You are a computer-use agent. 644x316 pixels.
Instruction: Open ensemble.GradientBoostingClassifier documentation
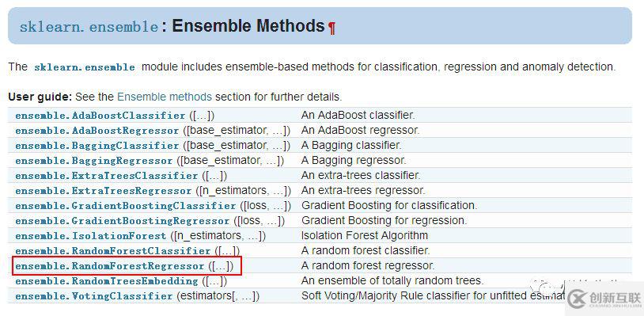[126, 205]
